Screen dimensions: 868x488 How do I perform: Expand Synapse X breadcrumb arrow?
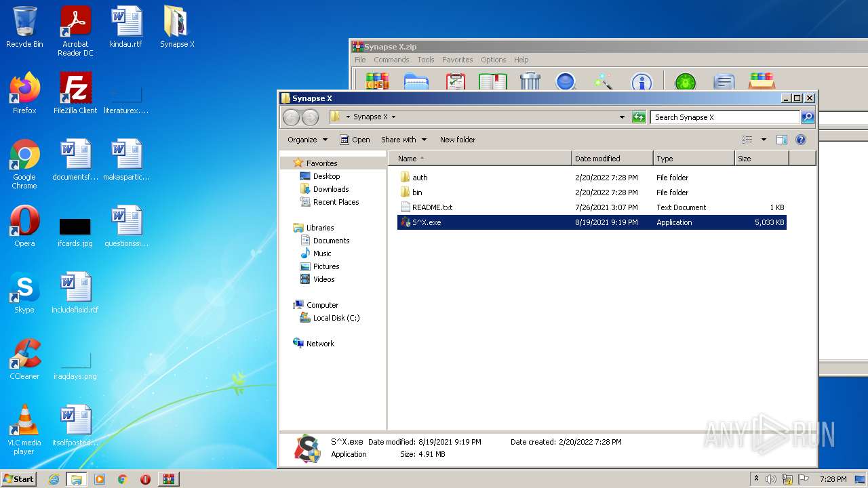[393, 117]
